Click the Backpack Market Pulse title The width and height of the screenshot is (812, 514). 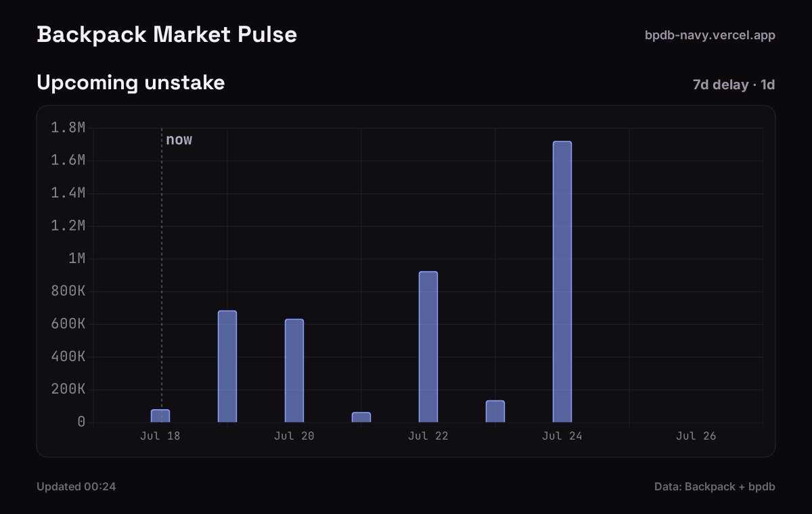tap(166, 35)
